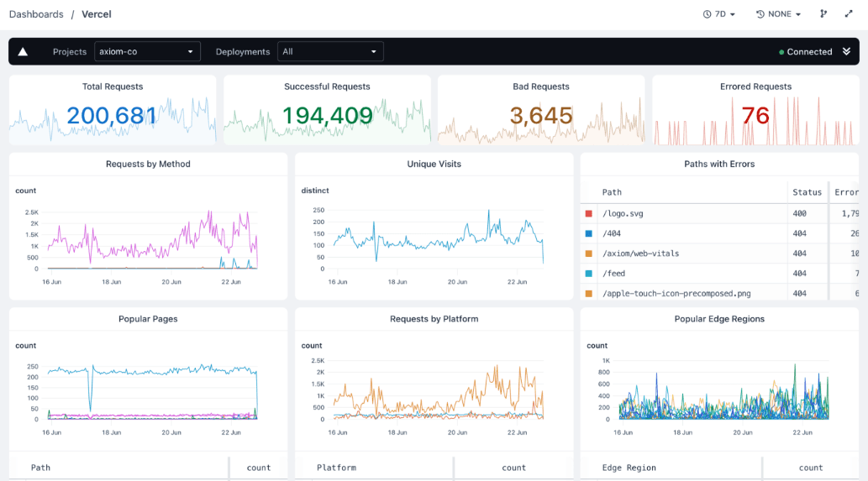
Task: Click the orange swatch for /axiom/web-vitals
Action: [589, 254]
